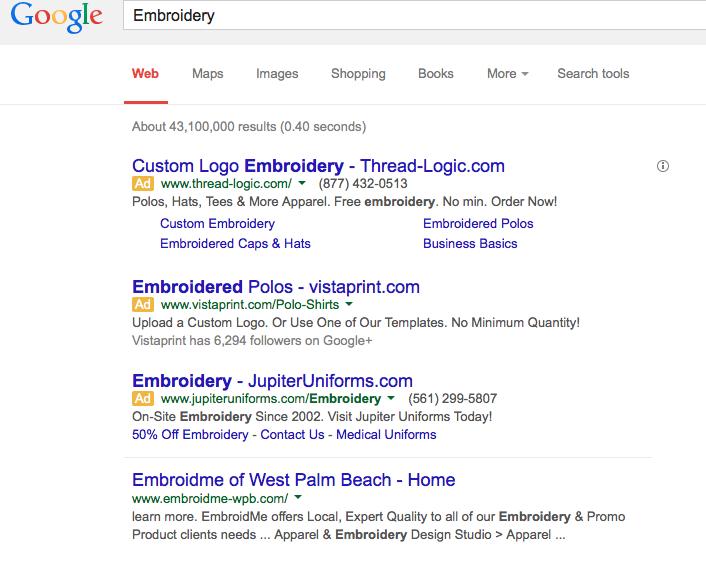The width and height of the screenshot is (706, 564).
Task: Click the ad info icon
Action: pos(662,166)
